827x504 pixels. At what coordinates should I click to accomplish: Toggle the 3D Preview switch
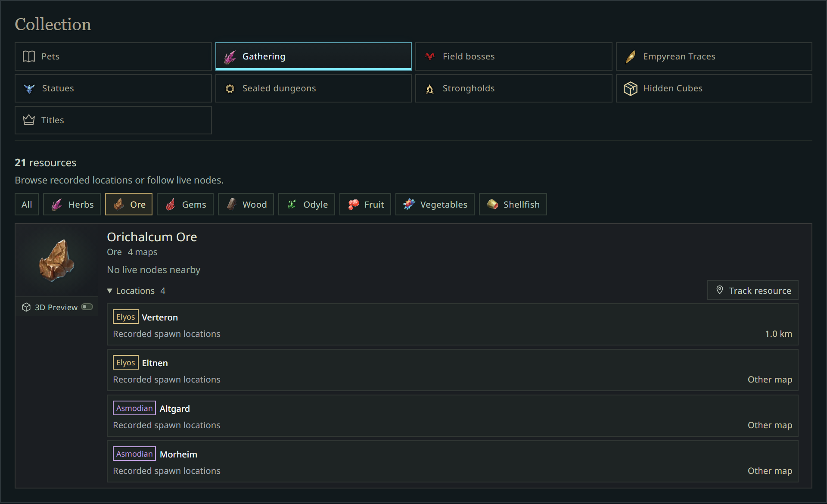click(x=87, y=307)
